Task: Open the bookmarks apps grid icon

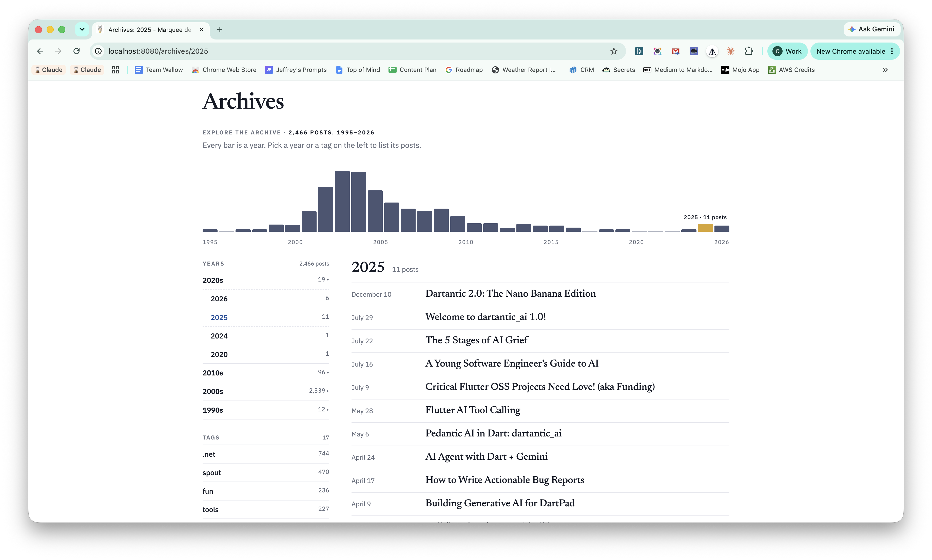Action: [115, 70]
